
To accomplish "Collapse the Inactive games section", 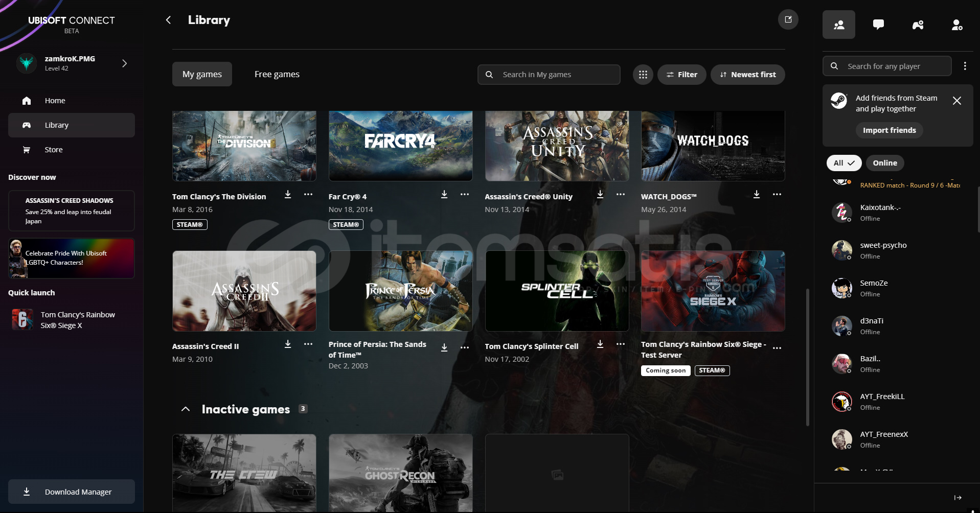I will click(x=186, y=409).
